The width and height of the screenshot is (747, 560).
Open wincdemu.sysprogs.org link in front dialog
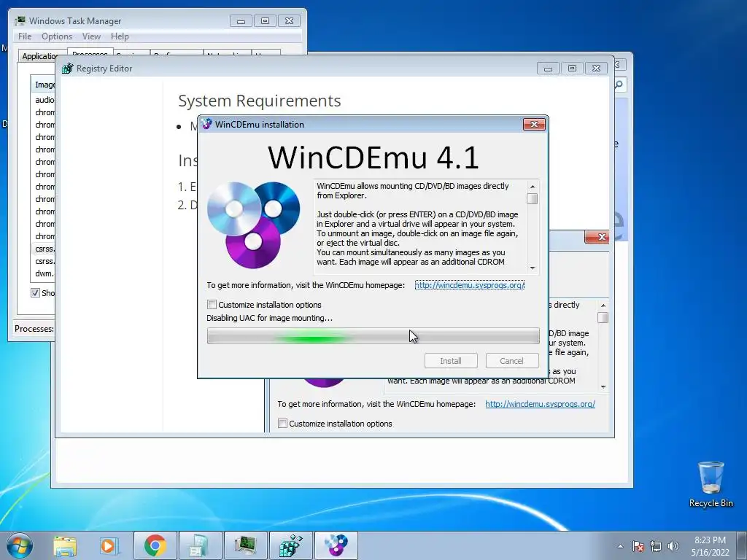pyautogui.click(x=469, y=285)
